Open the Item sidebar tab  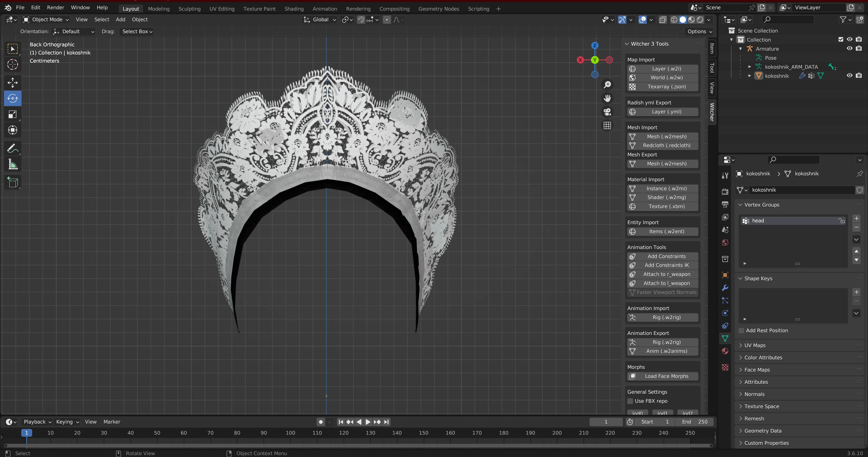pos(712,49)
